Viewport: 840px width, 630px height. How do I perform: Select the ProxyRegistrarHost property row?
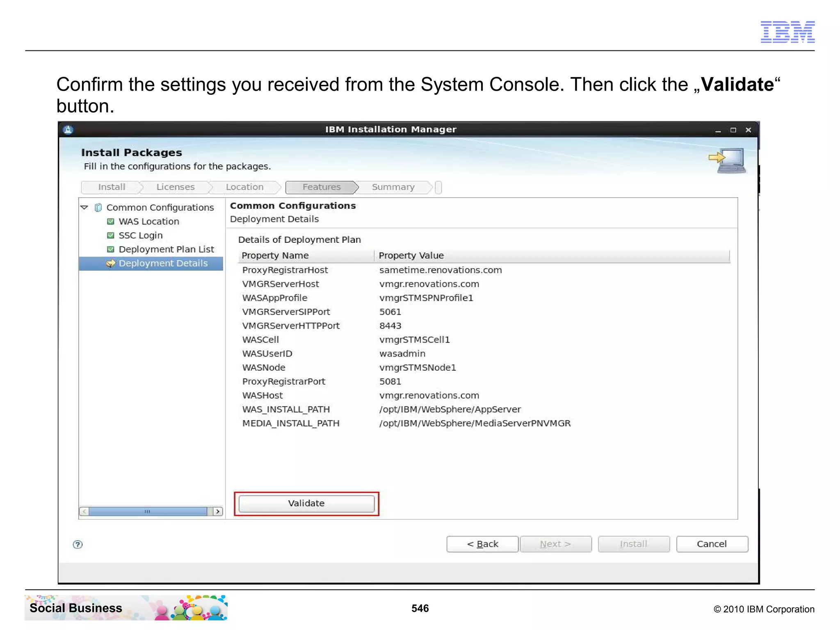point(484,270)
